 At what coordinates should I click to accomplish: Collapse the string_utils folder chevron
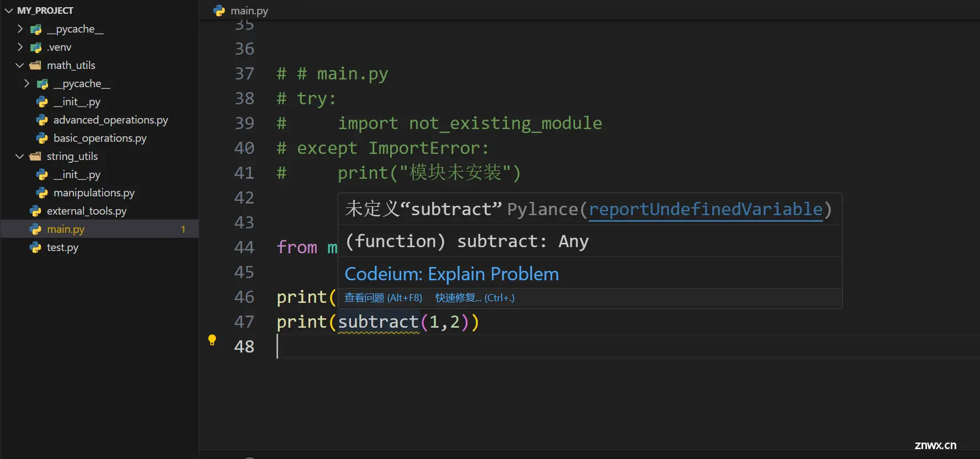20,156
